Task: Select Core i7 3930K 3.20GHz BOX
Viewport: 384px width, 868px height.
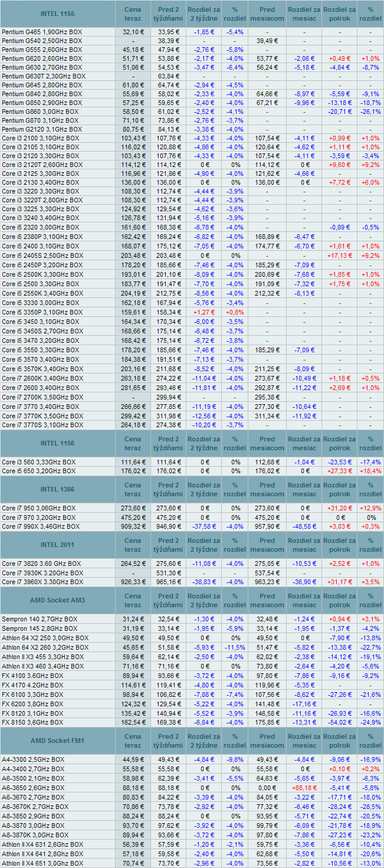Action: (x=42, y=573)
